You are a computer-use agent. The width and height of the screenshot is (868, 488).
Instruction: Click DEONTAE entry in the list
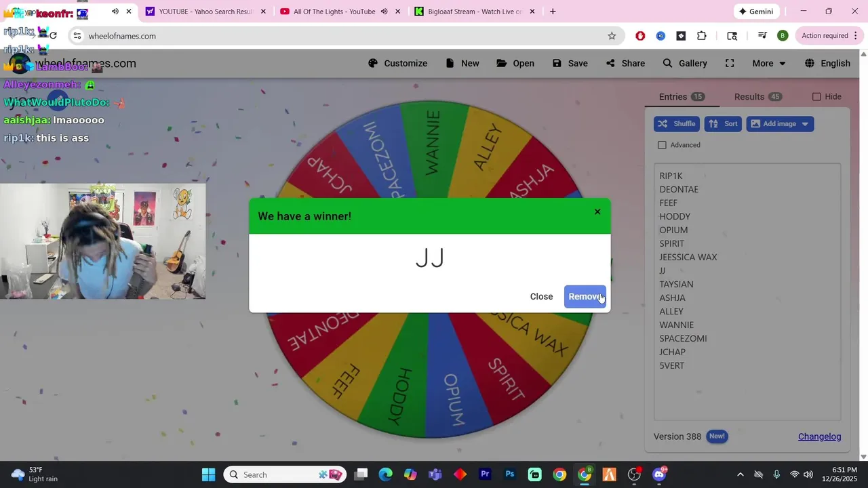tap(679, 189)
